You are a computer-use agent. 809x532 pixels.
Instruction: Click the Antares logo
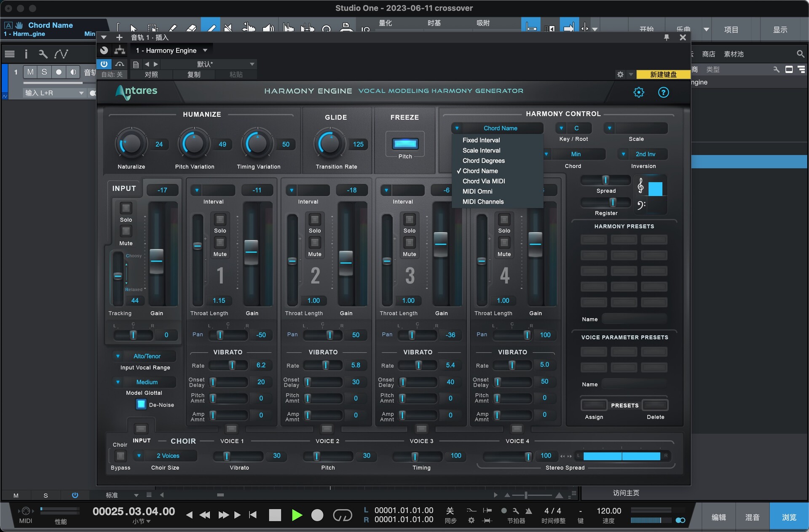(137, 92)
